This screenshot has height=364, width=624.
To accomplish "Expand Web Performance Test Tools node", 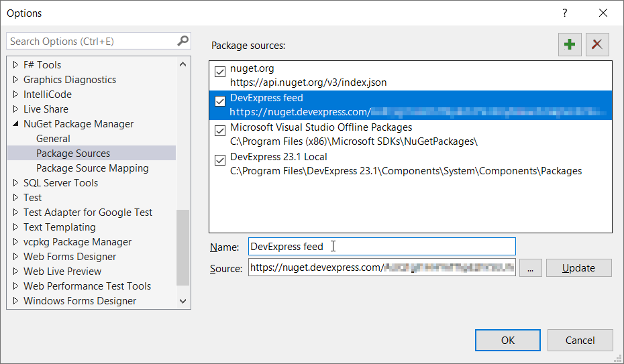I will [15, 286].
